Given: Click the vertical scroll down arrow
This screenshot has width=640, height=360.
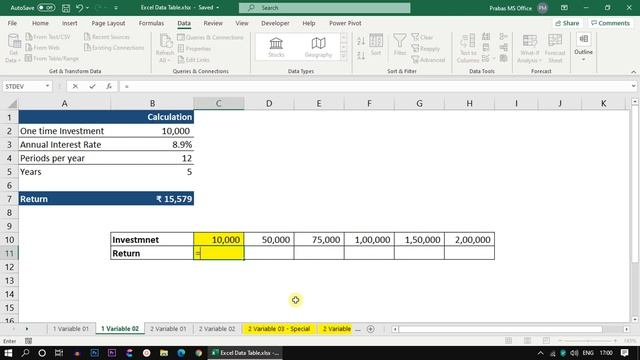Looking at the screenshot, I should coord(635,320).
